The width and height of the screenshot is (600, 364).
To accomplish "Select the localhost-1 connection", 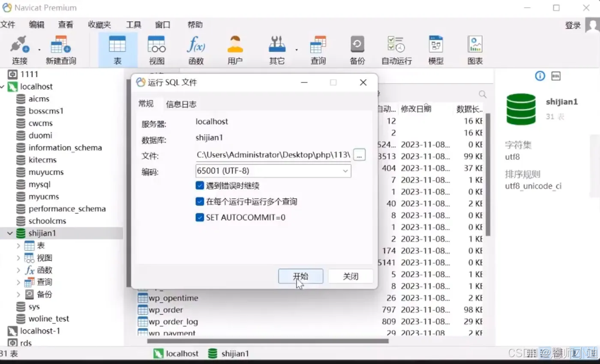I will 34,331.
